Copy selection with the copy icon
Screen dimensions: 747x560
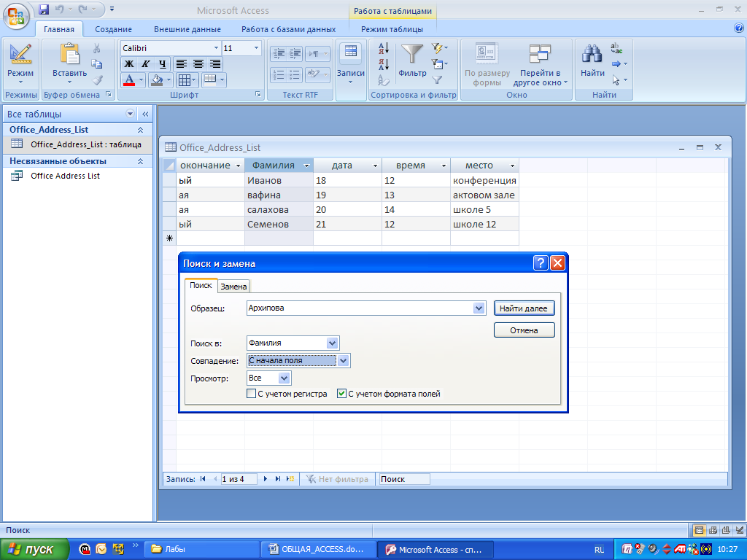[x=97, y=64]
